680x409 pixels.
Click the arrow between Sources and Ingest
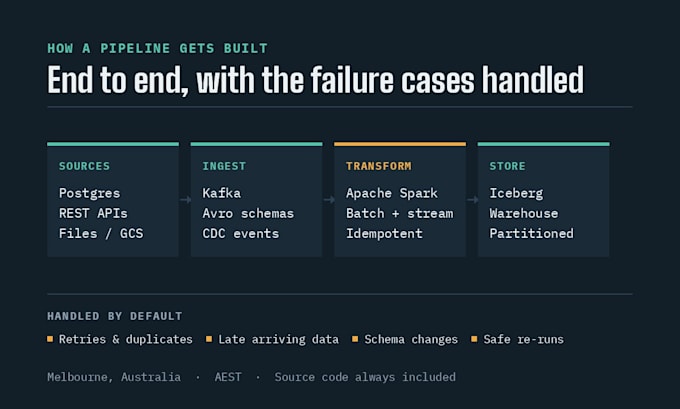tap(185, 200)
